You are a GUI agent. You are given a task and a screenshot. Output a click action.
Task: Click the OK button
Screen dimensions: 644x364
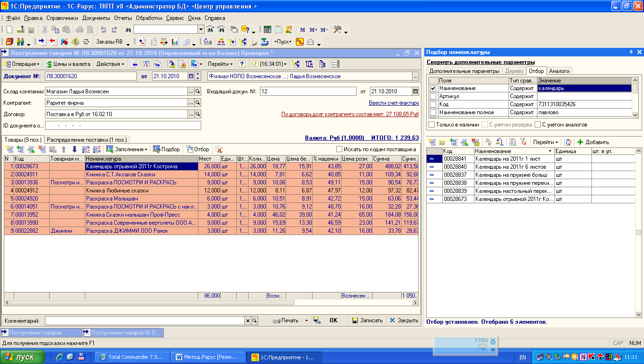(x=333, y=320)
